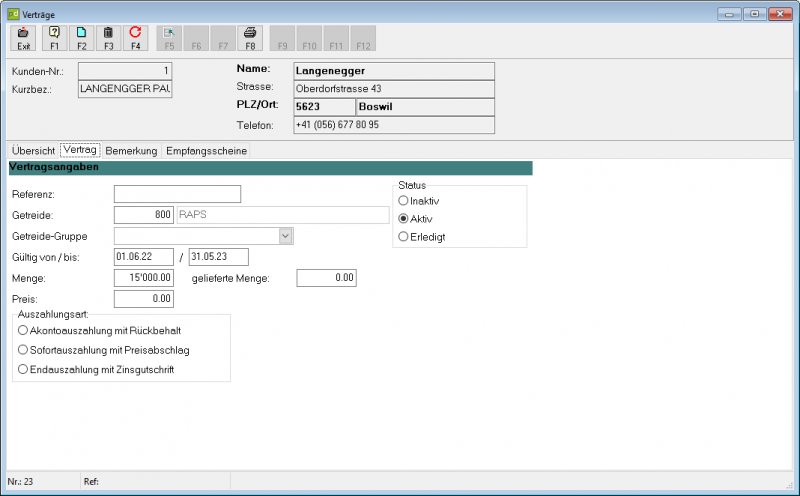Close the Verträge window
The width and height of the screenshot is (800, 496).
click(x=780, y=14)
